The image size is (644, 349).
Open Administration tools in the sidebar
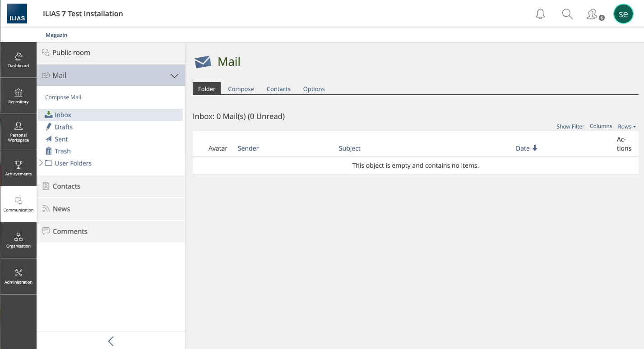(19, 276)
